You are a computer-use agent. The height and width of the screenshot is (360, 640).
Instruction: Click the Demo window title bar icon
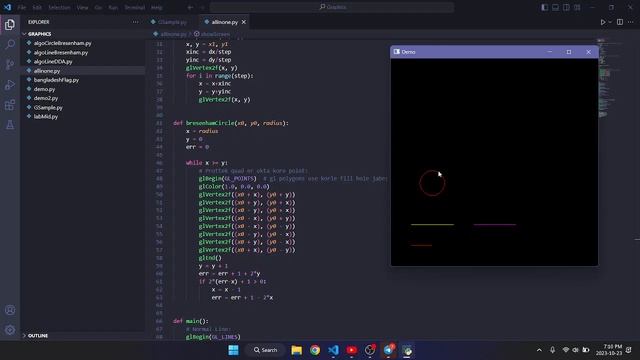coord(397,52)
